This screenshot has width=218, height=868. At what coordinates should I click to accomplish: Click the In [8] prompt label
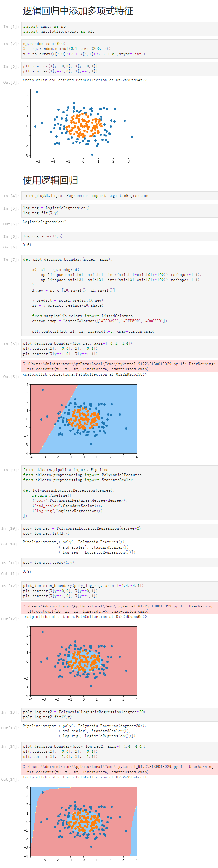pyautogui.click(x=10, y=344)
